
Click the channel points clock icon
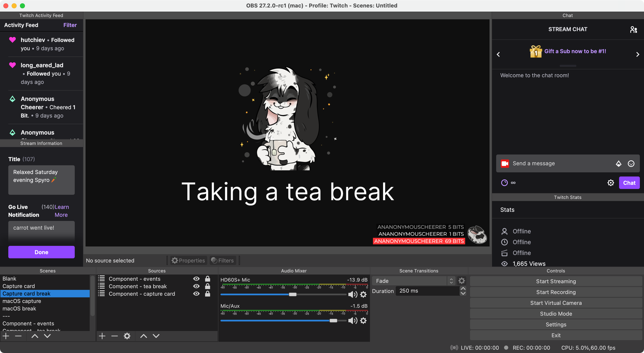tap(504, 183)
